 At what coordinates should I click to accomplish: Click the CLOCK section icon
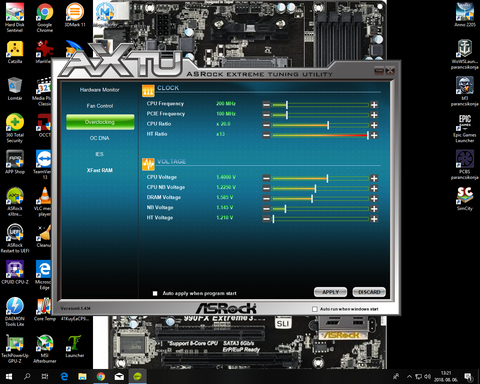tap(148, 90)
